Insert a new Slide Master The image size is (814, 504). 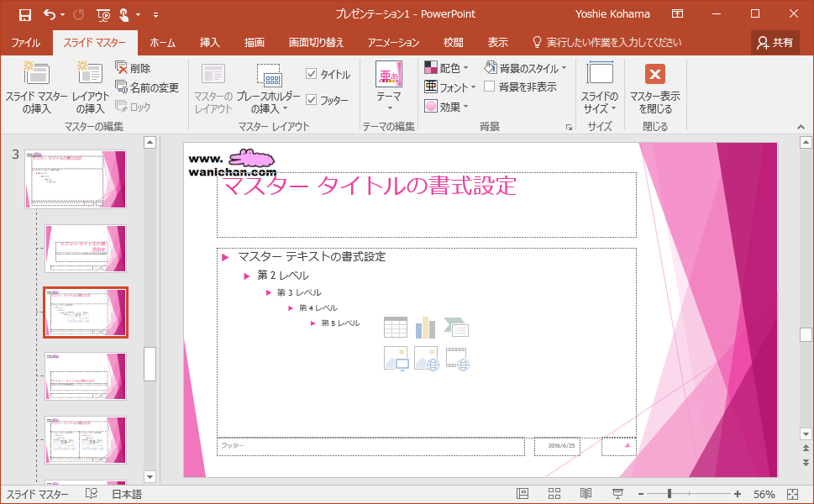click(x=36, y=87)
